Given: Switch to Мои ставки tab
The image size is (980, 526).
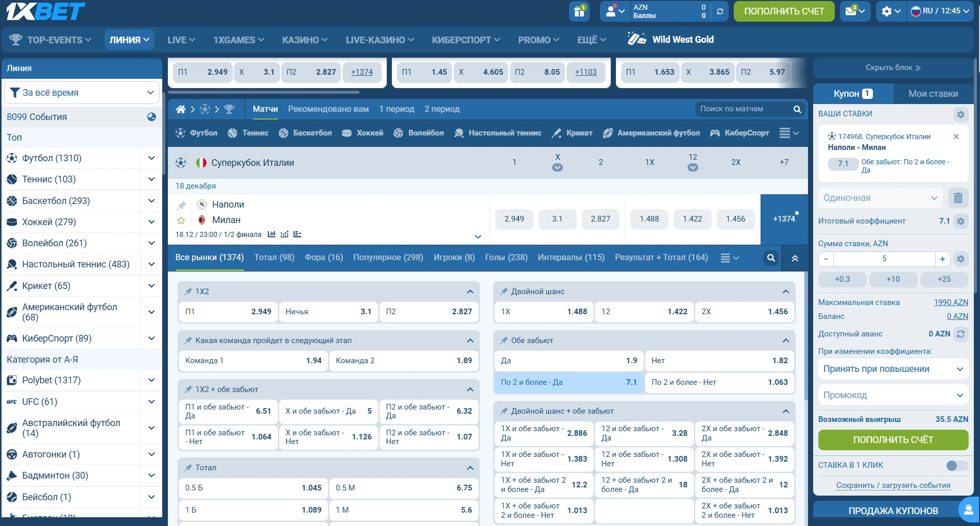Looking at the screenshot, I should coord(933,94).
